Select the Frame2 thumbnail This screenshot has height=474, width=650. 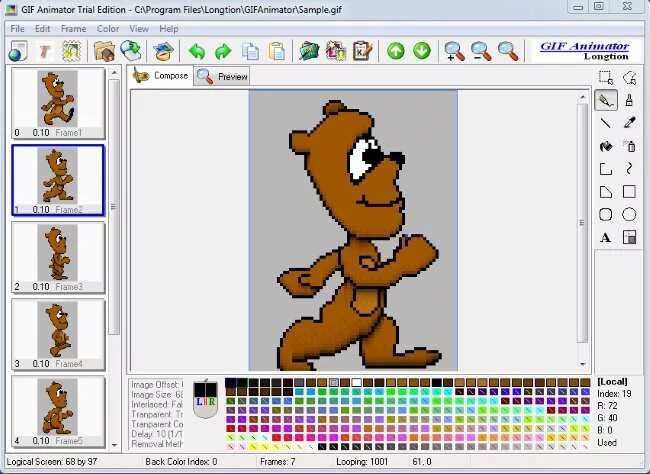(58, 180)
